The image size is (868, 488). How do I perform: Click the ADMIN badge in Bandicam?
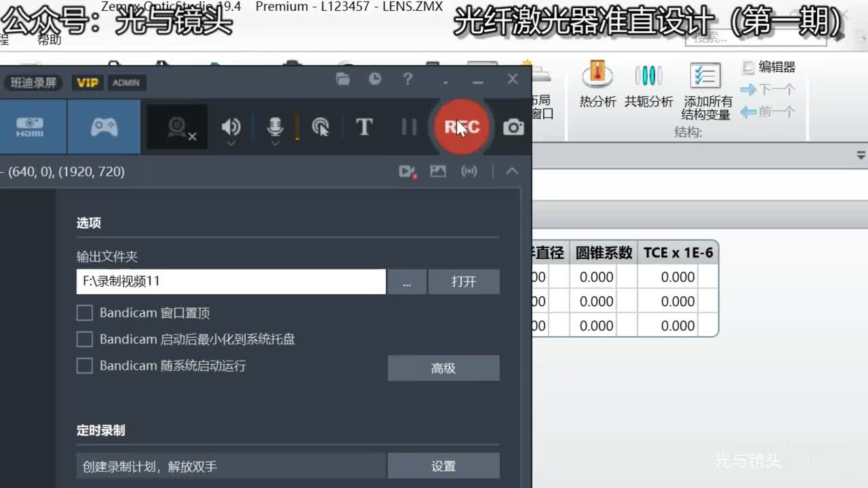126,83
